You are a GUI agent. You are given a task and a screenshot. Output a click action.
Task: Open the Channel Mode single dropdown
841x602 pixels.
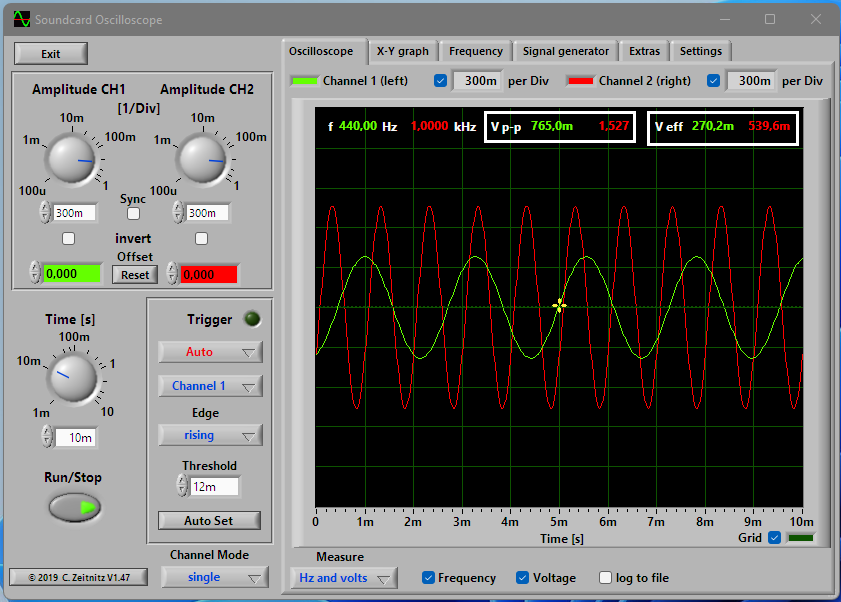click(214, 577)
